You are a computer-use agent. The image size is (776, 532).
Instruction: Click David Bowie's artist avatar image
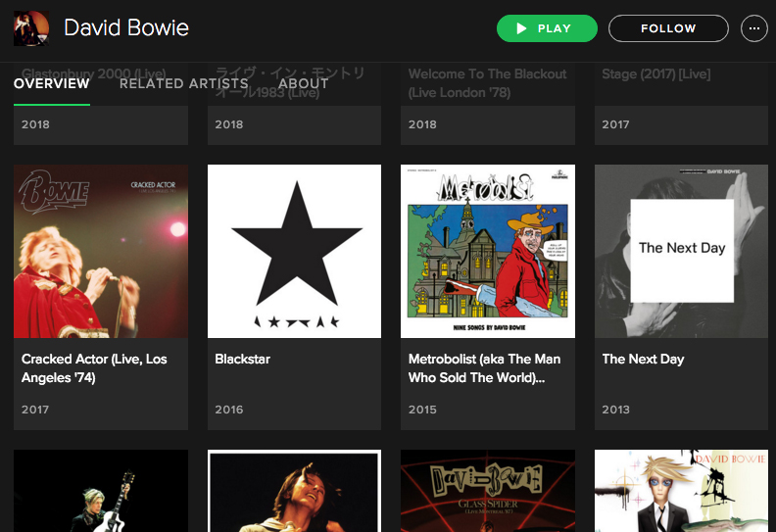point(31,28)
